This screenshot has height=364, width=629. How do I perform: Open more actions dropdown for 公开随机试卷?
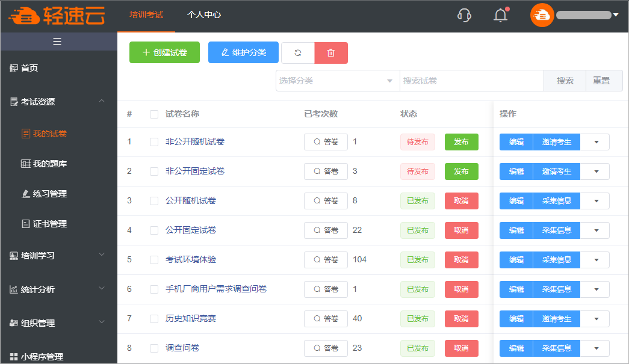click(x=595, y=201)
